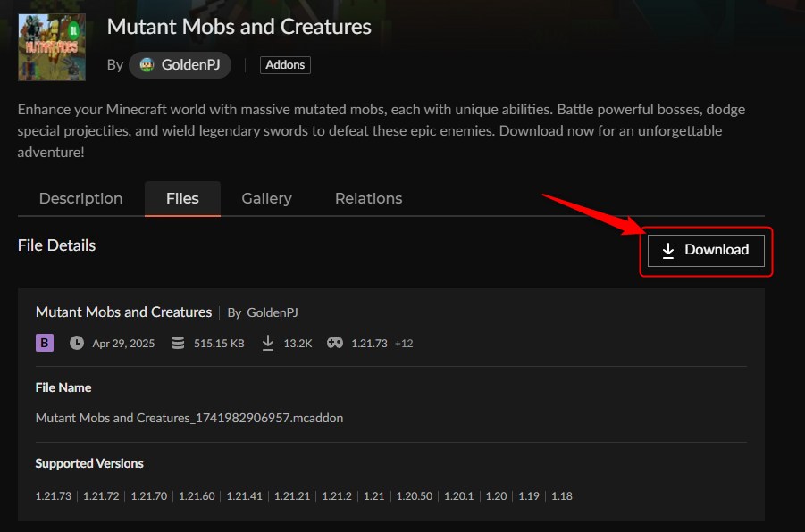Click game version 1.21.73 beside controller icon

(x=369, y=343)
